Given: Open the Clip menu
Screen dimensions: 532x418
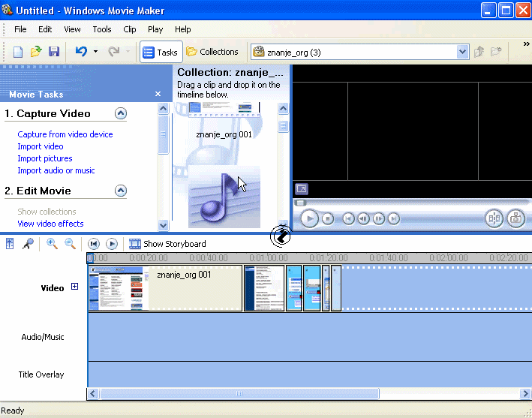Looking at the screenshot, I should 130,29.
